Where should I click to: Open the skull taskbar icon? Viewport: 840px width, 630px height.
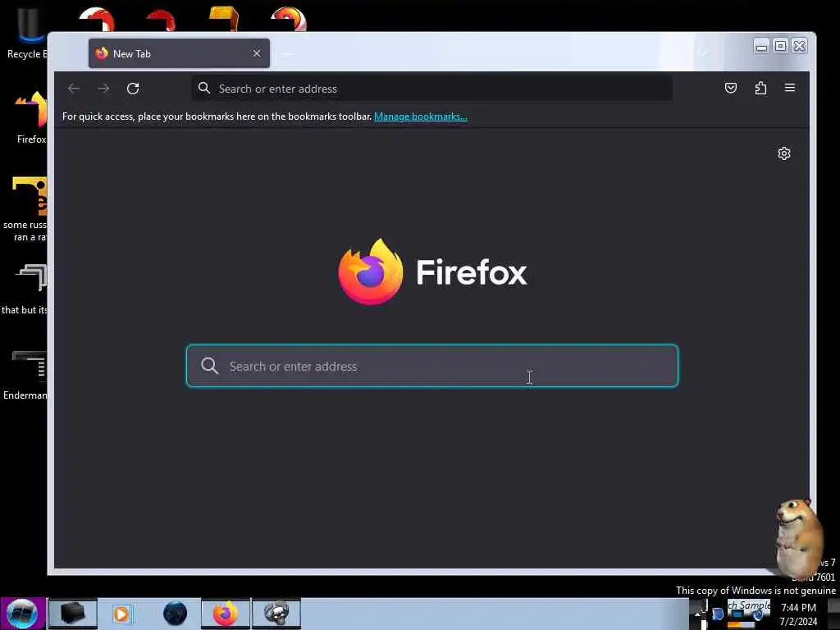(276, 614)
